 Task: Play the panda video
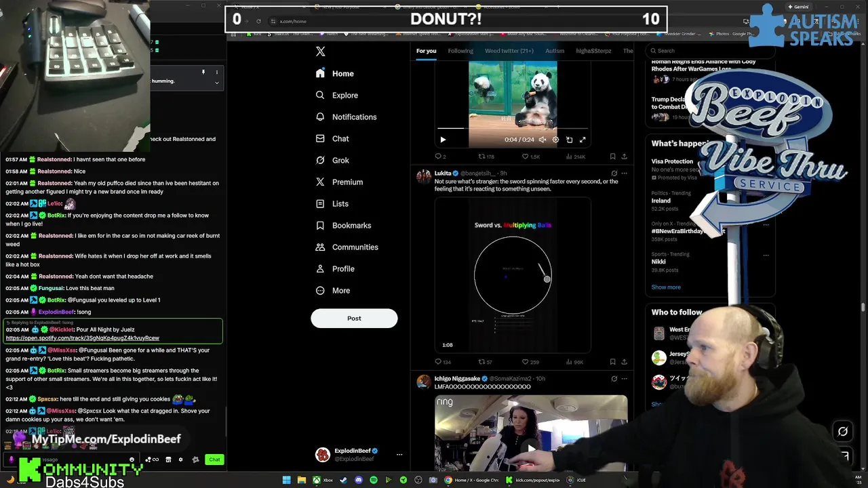[443, 140]
